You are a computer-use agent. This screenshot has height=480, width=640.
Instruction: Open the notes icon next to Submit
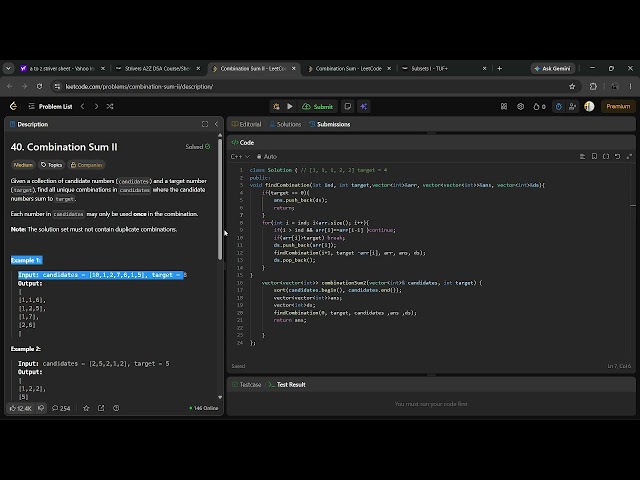[x=348, y=107]
